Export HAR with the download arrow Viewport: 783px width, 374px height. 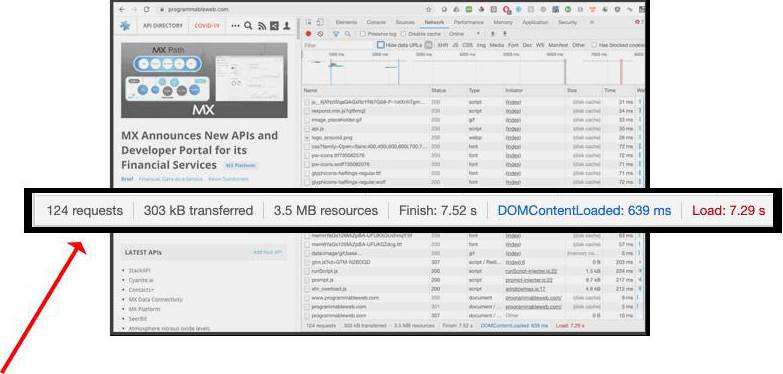click(505, 34)
